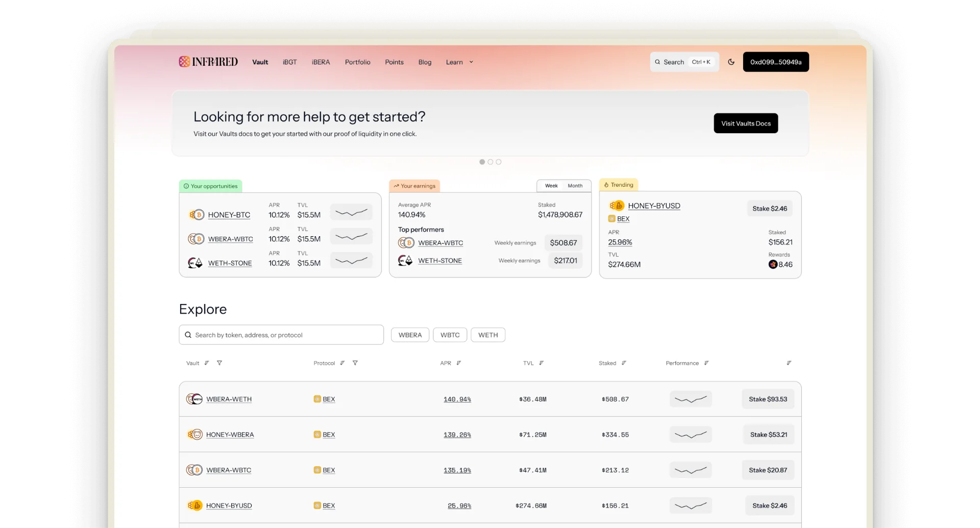
Task: Select second carousel dot
Action: [x=491, y=162]
